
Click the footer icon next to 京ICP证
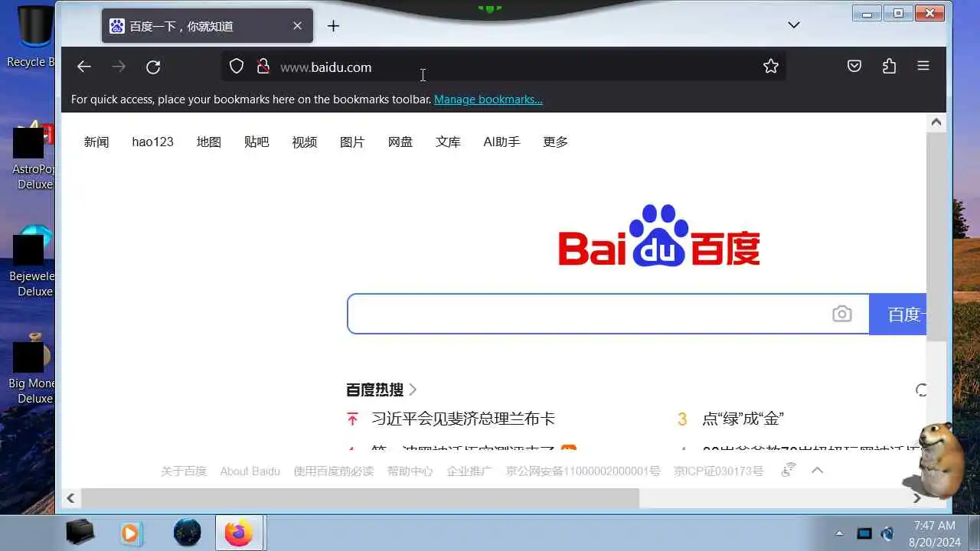coord(789,470)
